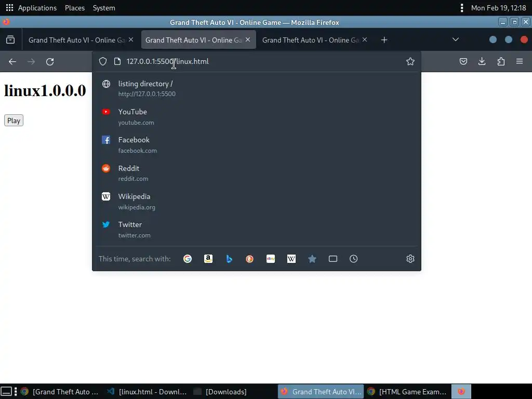The width and height of the screenshot is (532, 399).
Task: Select the active Firefox Grand Theft Auto taskbar entry
Action: pos(321,392)
